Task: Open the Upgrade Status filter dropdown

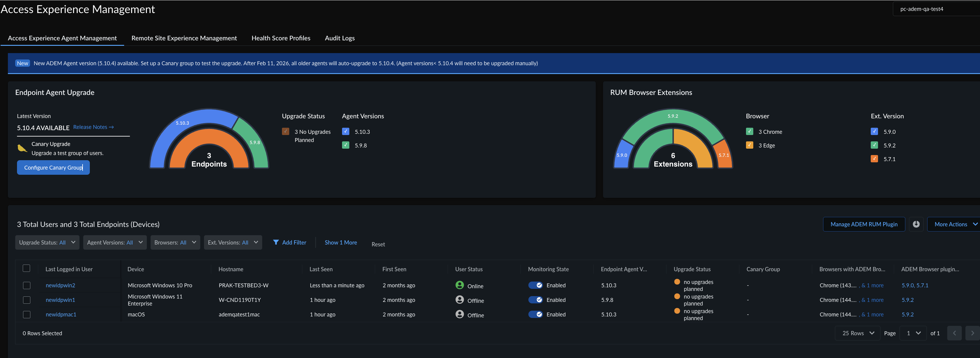Action: coord(47,242)
